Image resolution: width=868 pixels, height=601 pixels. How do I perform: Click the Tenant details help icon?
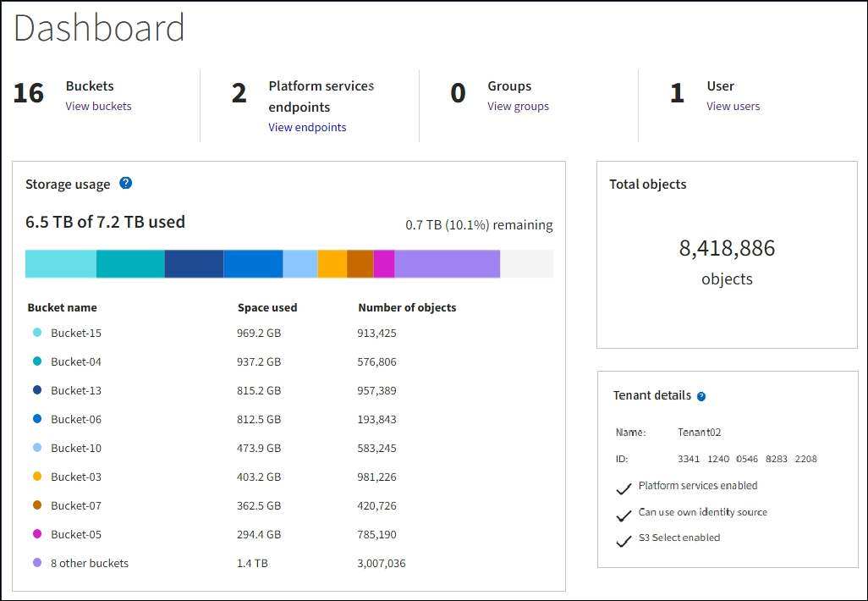701,396
